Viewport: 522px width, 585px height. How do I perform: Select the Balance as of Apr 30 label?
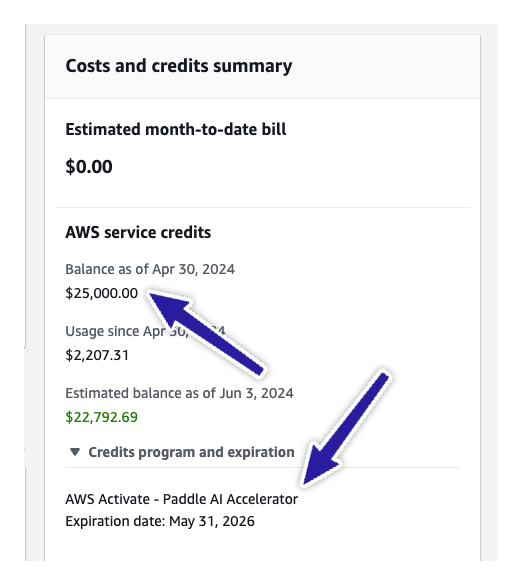pos(150,269)
